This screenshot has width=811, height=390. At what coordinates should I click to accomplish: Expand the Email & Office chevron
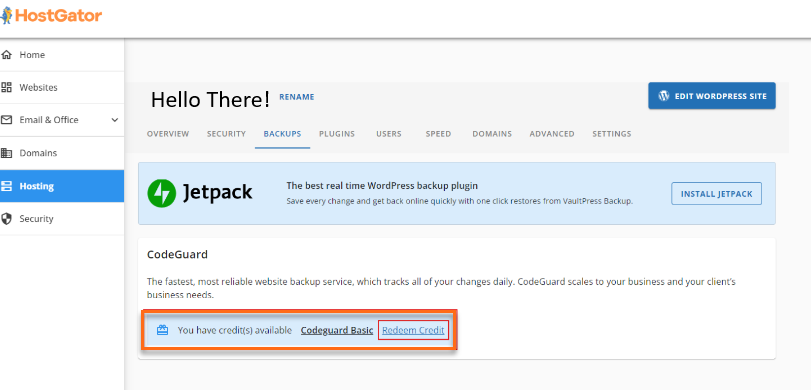coord(115,120)
